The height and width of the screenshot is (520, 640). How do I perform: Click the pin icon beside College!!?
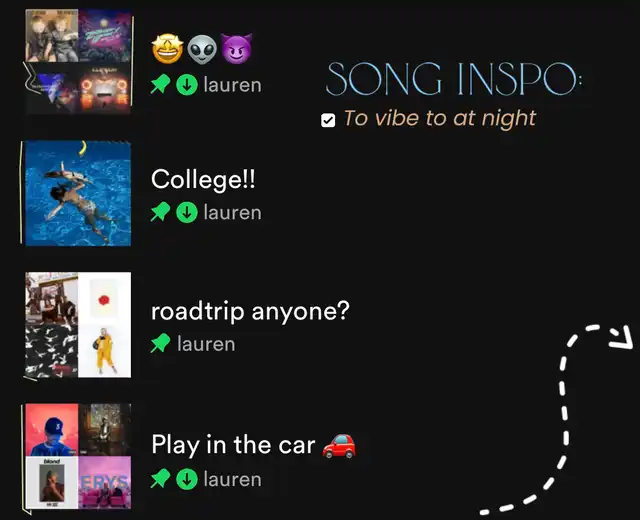(x=160, y=212)
